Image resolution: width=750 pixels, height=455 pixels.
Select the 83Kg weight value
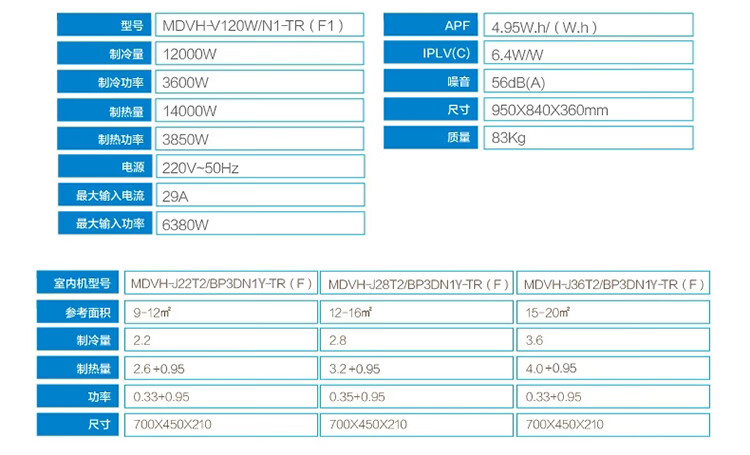click(588, 137)
